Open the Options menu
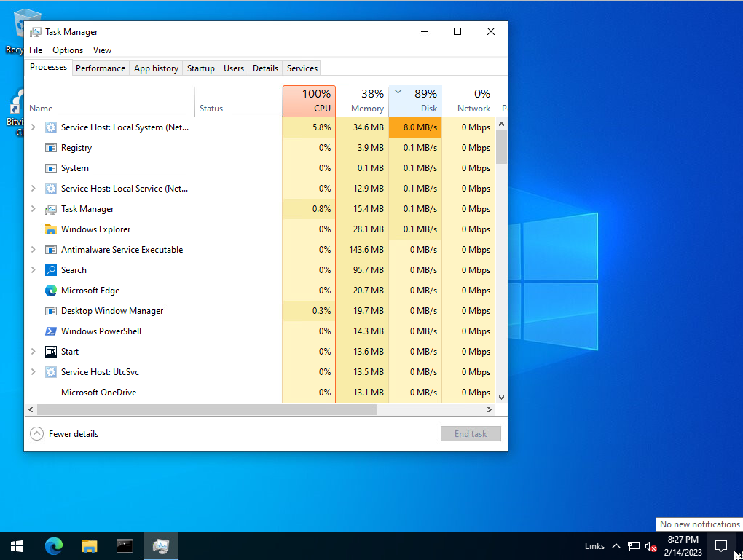The image size is (743, 560). click(x=68, y=50)
